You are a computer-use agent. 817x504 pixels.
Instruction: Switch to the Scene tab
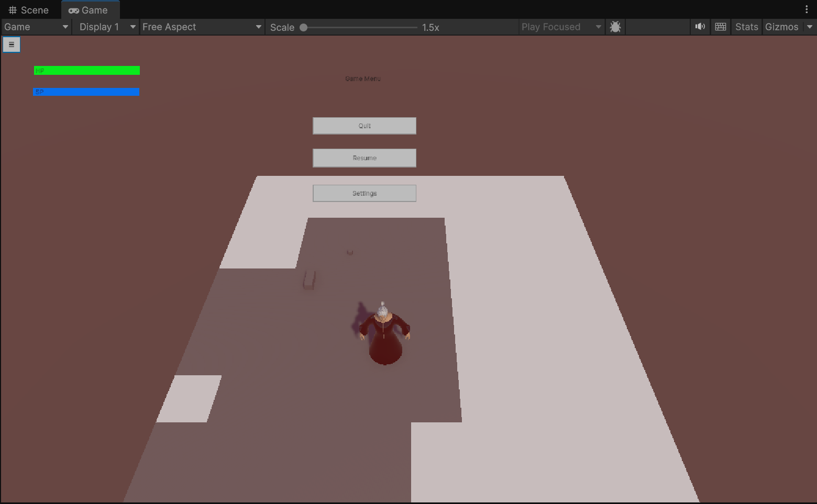pos(29,10)
